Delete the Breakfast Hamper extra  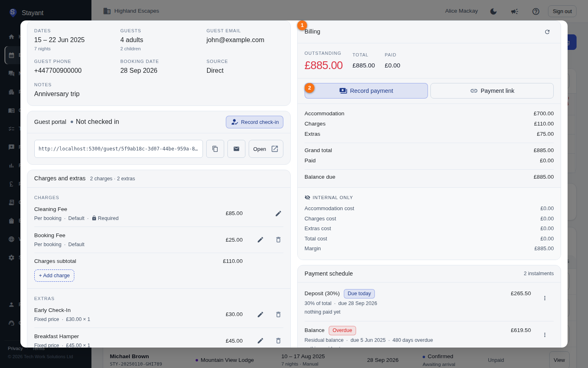[x=278, y=341]
